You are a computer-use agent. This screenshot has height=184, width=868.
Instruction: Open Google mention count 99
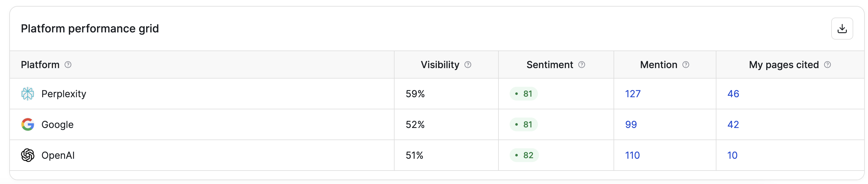click(x=631, y=124)
